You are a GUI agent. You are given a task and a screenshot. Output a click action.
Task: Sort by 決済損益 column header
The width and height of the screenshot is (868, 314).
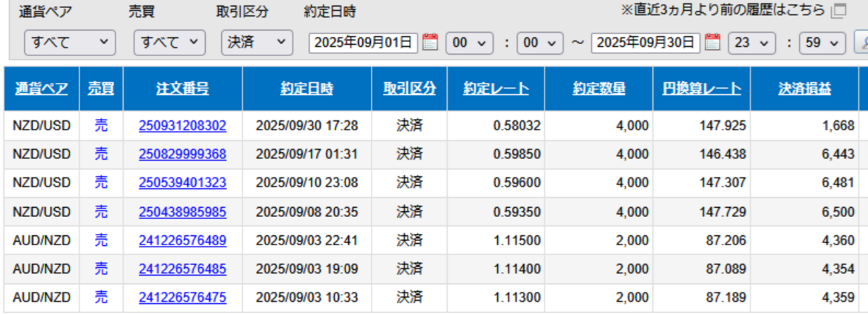tap(805, 88)
